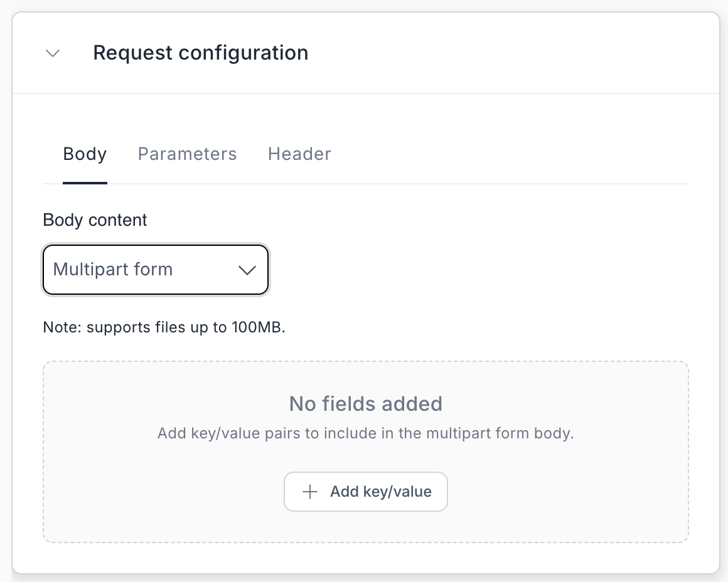Click the Multipart form text in selector
Image resolution: width=728 pixels, height=582 pixels.
[113, 270]
